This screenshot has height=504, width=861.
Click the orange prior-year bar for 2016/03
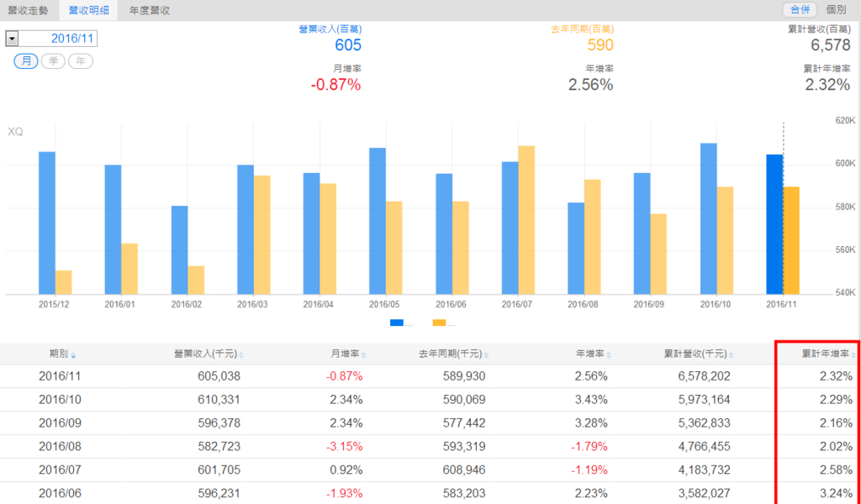click(x=262, y=235)
